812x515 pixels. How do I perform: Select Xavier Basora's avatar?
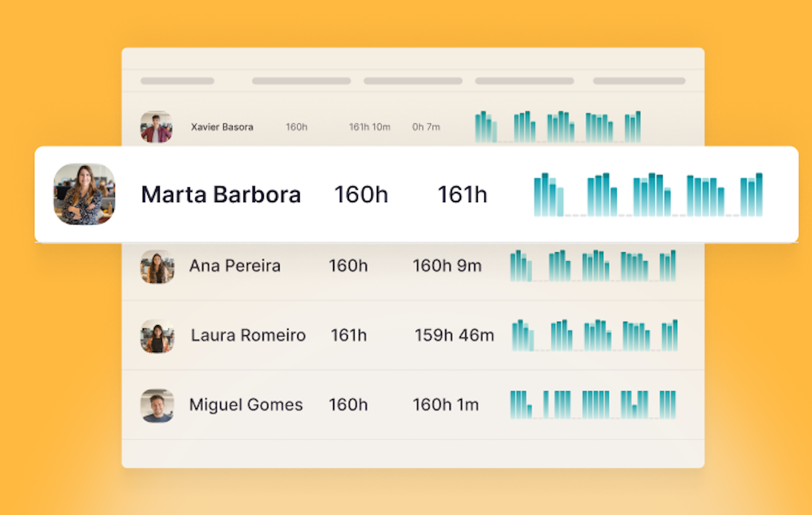pyautogui.click(x=156, y=127)
